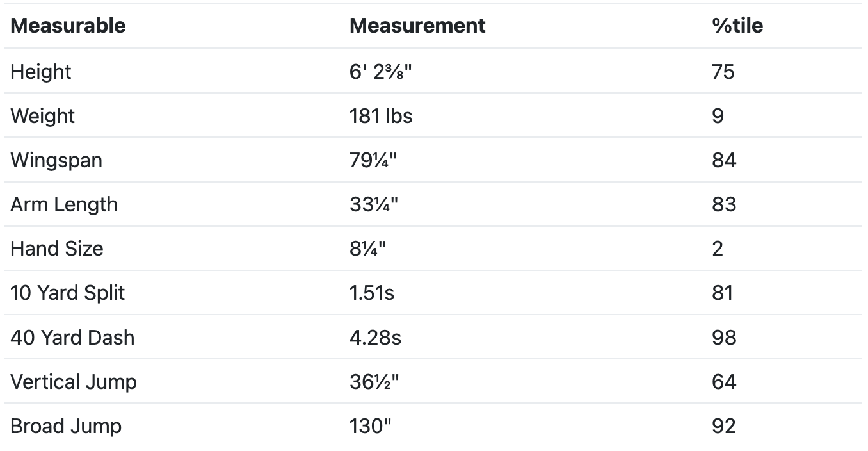
Task: Click the Measurable column header
Action: 68,26
